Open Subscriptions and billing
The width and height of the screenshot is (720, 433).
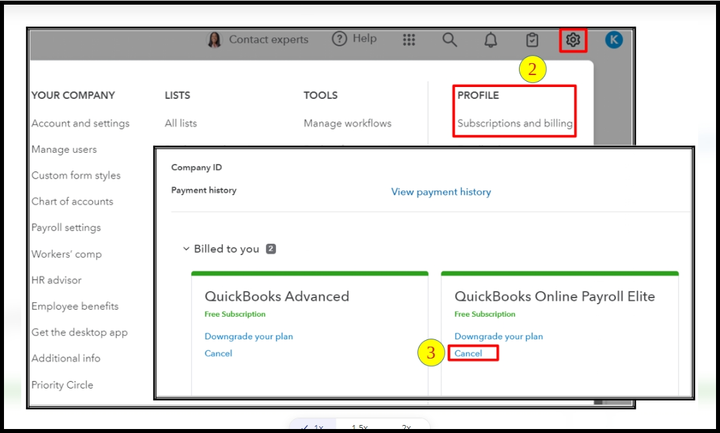(515, 123)
